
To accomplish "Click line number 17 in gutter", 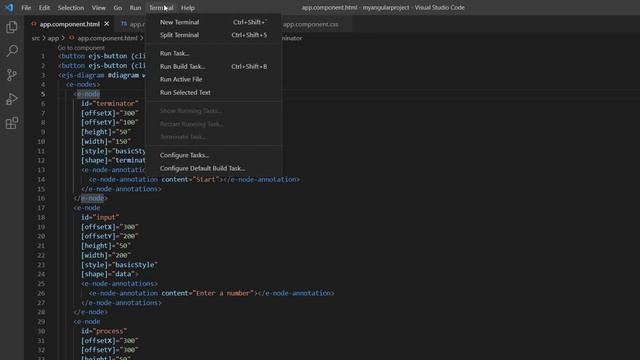I will [41, 208].
